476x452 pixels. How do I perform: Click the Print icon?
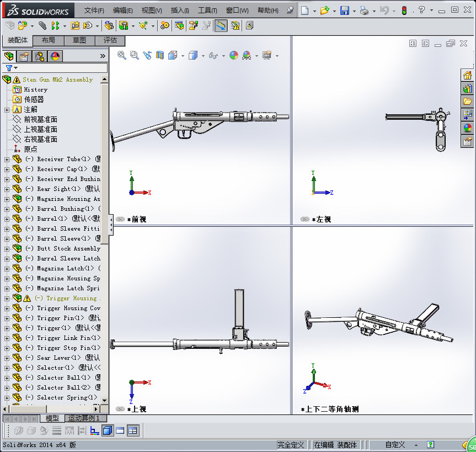click(x=364, y=10)
